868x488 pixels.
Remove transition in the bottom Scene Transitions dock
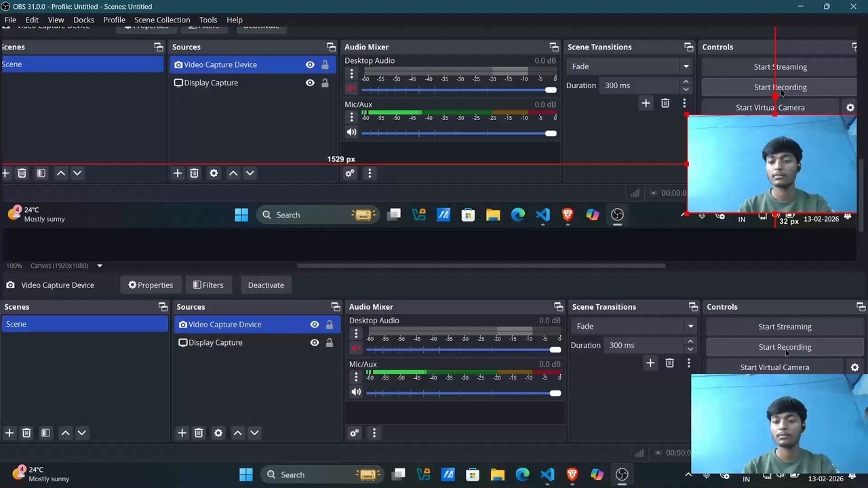[x=669, y=363]
